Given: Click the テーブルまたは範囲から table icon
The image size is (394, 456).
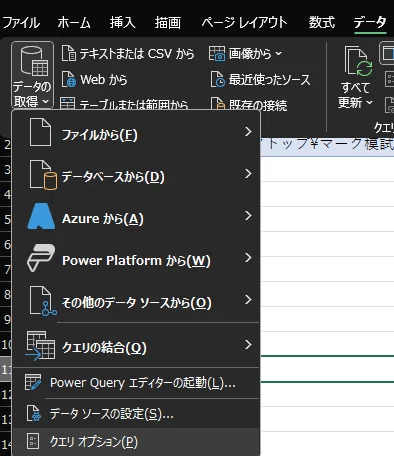Looking at the screenshot, I should (x=67, y=104).
